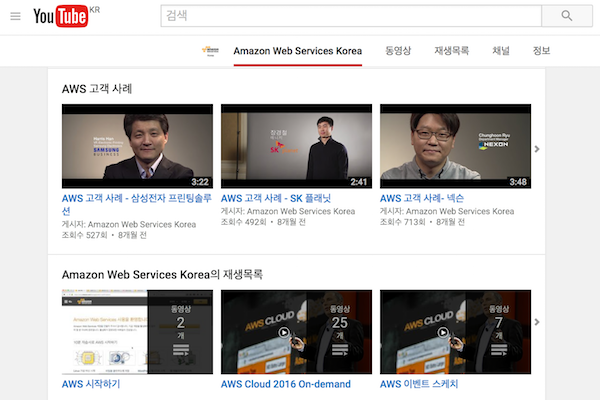This screenshot has height=400, width=600.
Task: Select the Amazon Web Services Korea tab
Action: point(298,51)
